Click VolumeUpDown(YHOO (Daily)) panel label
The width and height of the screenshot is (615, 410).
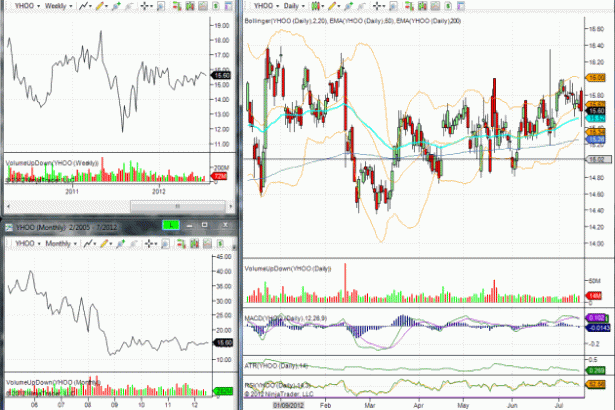[288, 269]
